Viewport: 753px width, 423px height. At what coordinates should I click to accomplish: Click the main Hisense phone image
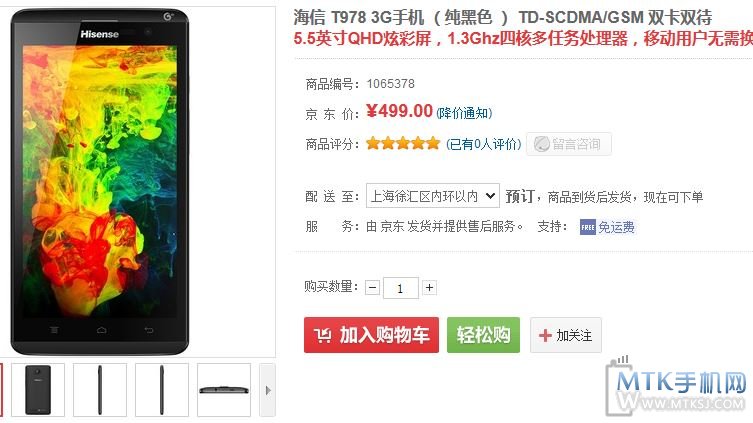click(x=100, y=181)
